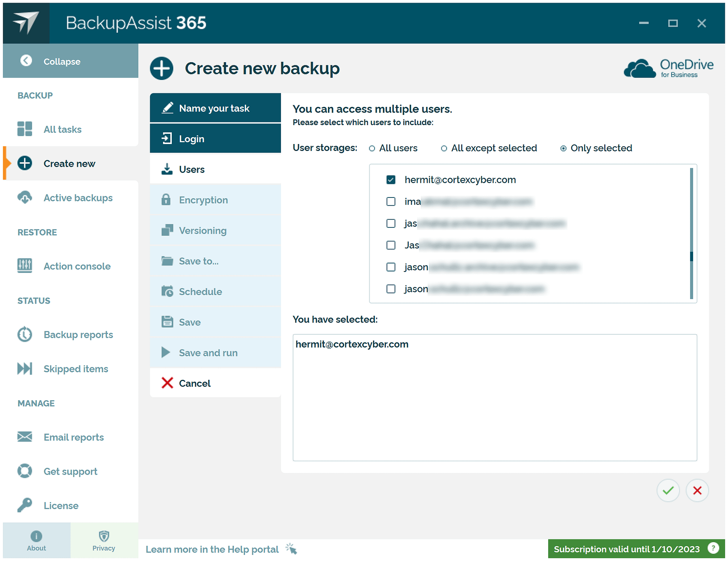Select the All users radio option
Screen dimensions: 728x561
[x=372, y=148]
